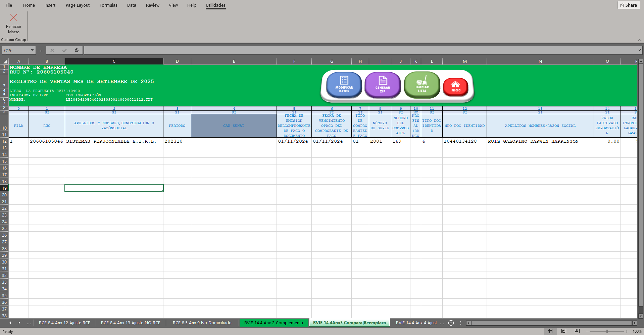The width and height of the screenshot is (644, 335).
Task: Switch to RCE 8.4 Anx 13 Ajuste NO RCE sheet
Action: click(x=131, y=323)
